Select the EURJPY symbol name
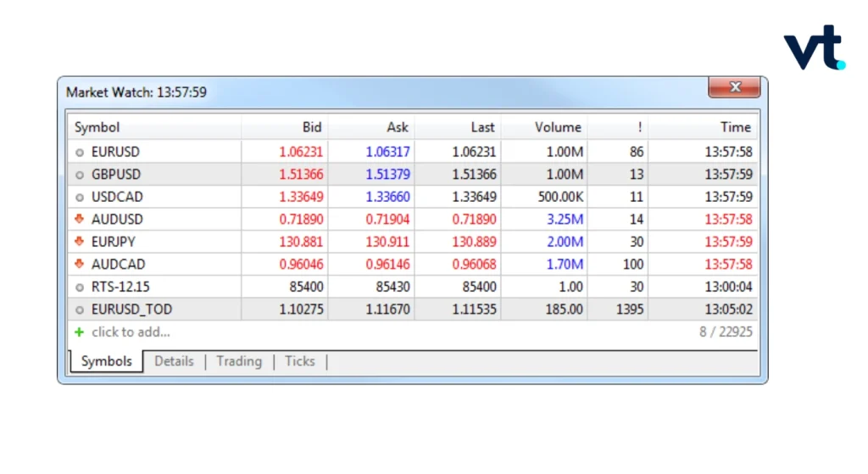The width and height of the screenshot is (868, 474). (113, 242)
